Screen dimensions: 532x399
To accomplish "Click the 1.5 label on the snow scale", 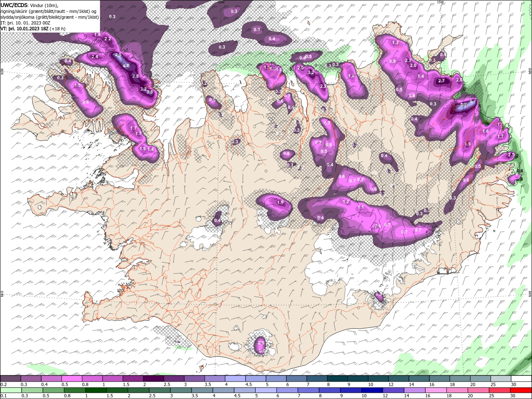I will click(x=126, y=384).
